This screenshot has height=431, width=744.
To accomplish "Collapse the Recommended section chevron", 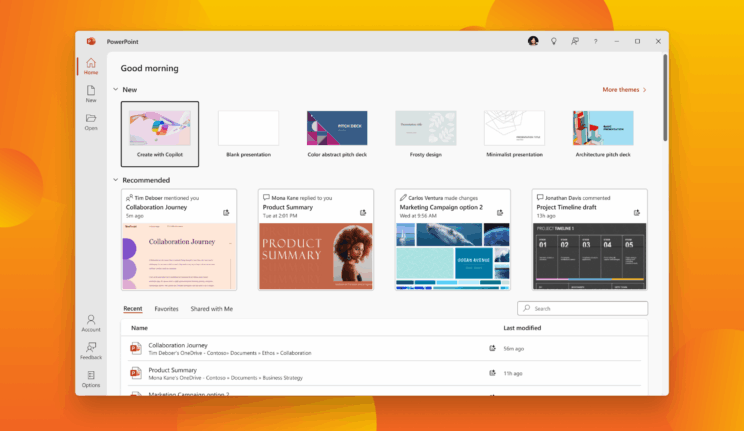I will (x=115, y=180).
